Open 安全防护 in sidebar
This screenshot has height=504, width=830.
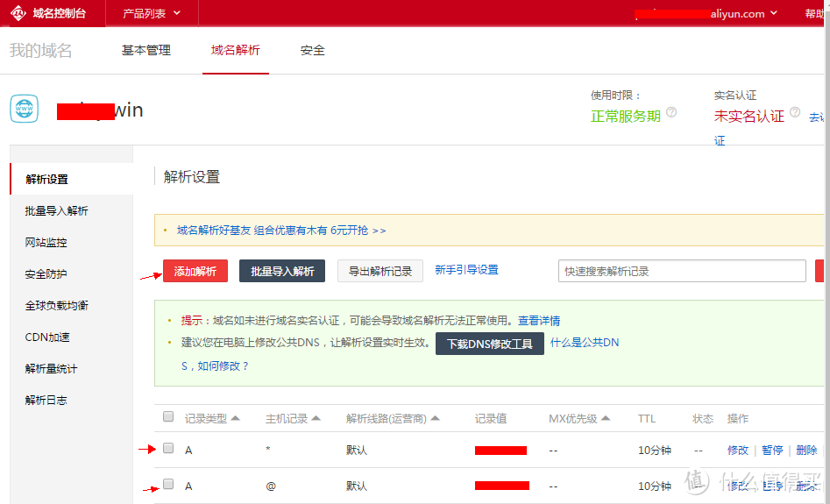point(46,273)
